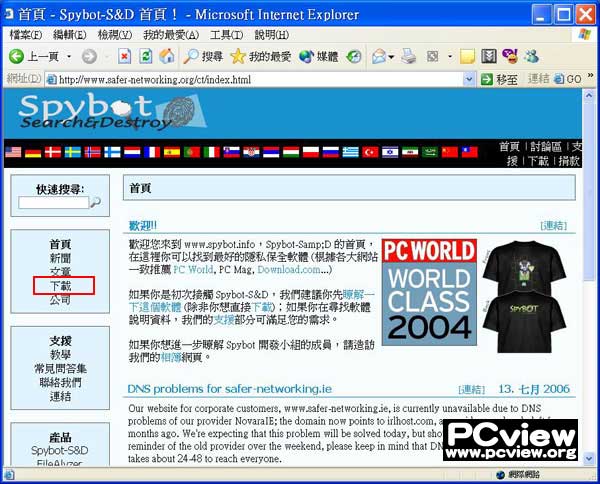Refresh the page using the green arrows icon
Image resolution: width=600 pixels, height=484 pixels.
tap(145, 57)
